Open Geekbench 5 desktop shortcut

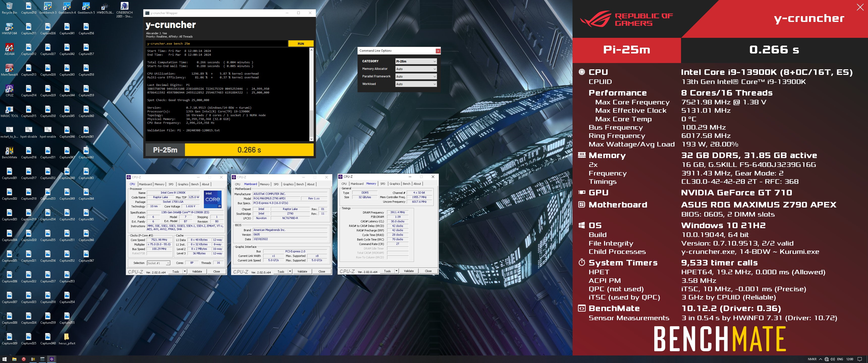pos(86,8)
